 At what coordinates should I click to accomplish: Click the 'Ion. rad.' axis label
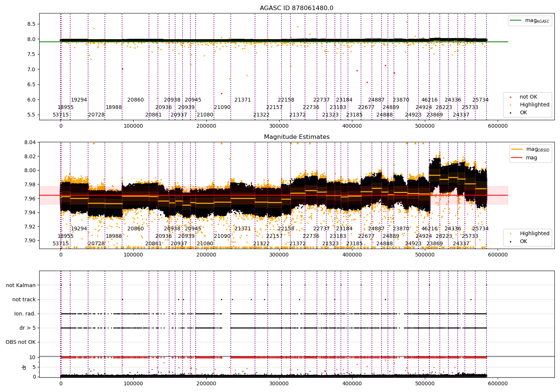pyautogui.click(x=25, y=314)
